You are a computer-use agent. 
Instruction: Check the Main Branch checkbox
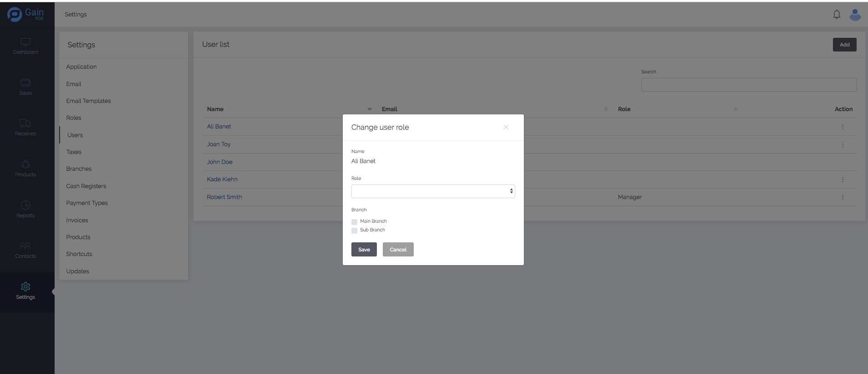(355, 222)
